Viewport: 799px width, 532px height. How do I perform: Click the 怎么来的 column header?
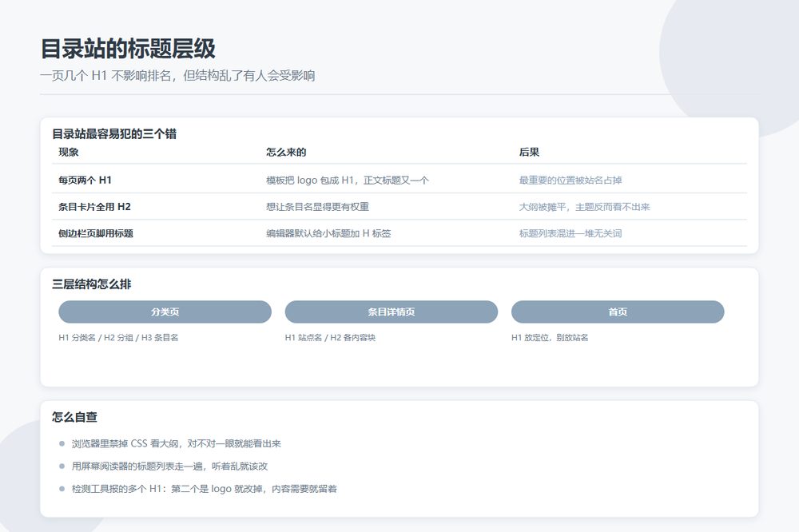pos(286,152)
